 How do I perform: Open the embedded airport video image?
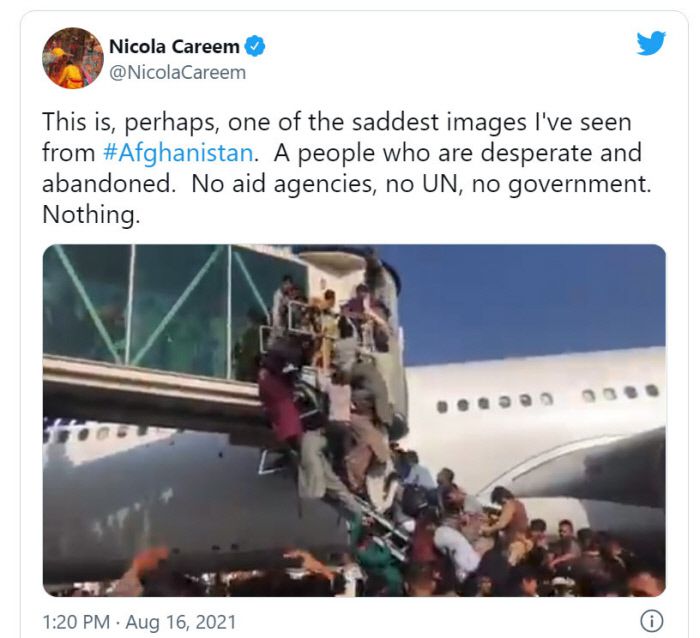click(x=354, y=420)
